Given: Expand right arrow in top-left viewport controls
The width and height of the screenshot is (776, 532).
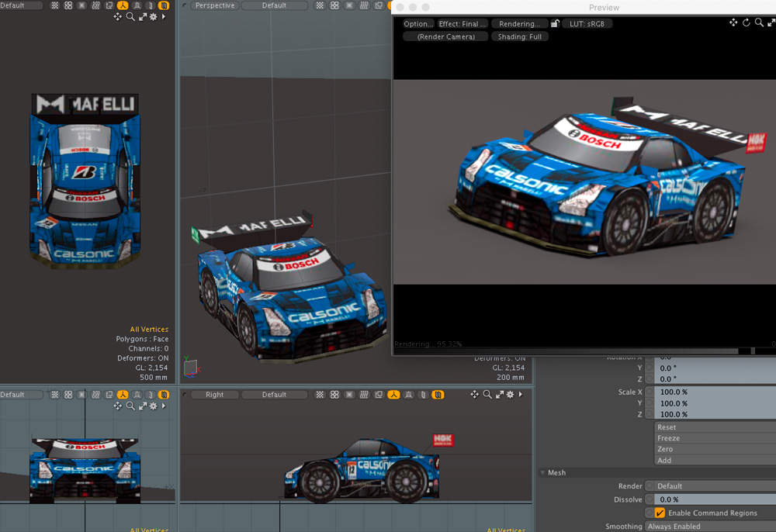Looking at the screenshot, I should (164, 17).
